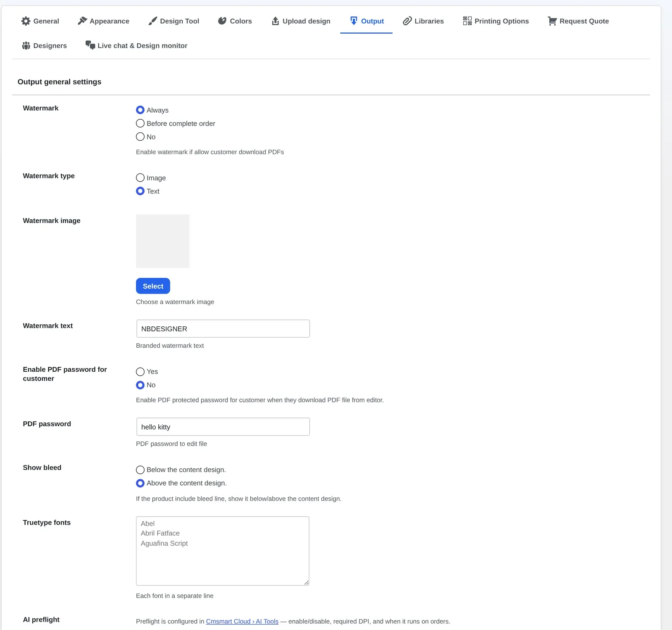Switch to the Appearance tab
This screenshot has width=672, height=630.
[104, 21]
